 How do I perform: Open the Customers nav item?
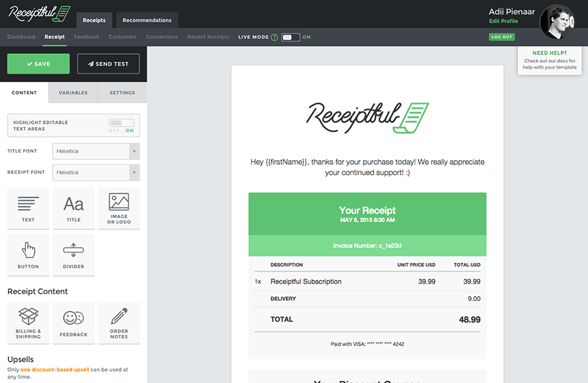(x=122, y=37)
